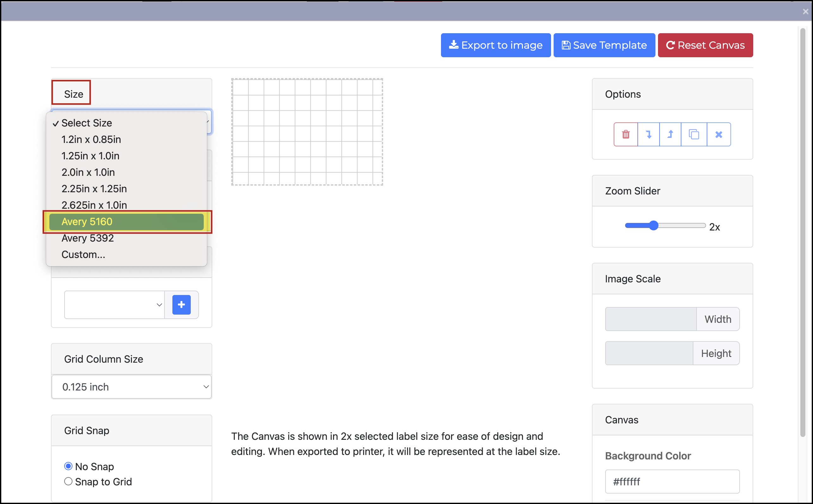Choose Avery 5160 from size list

click(x=127, y=222)
